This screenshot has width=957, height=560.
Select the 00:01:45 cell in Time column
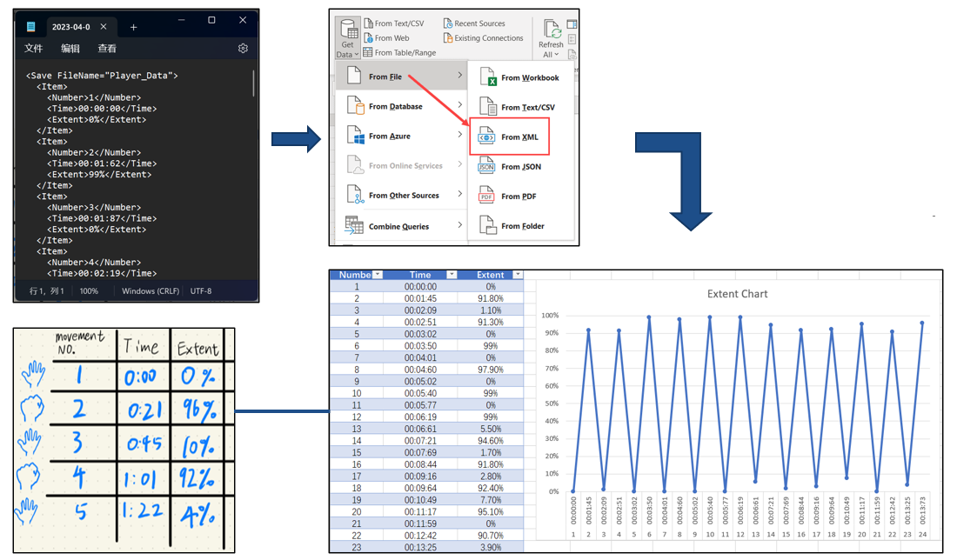[x=420, y=298]
